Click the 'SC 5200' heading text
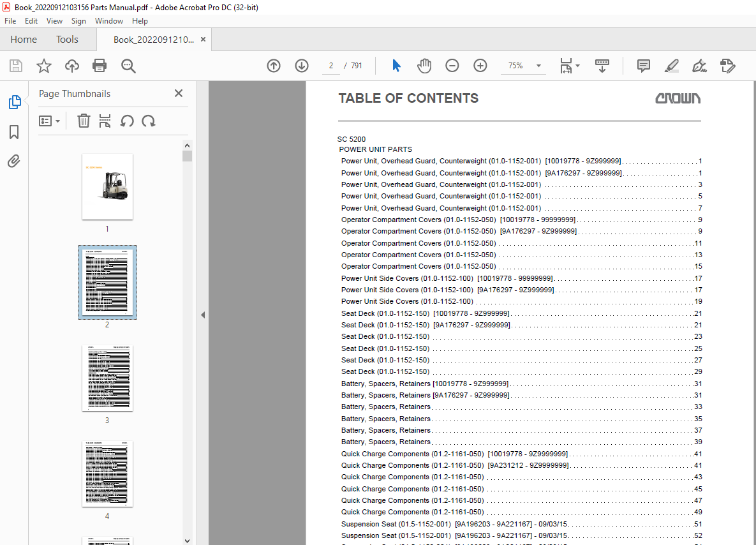Screen dimensions: 756x545 (352, 139)
